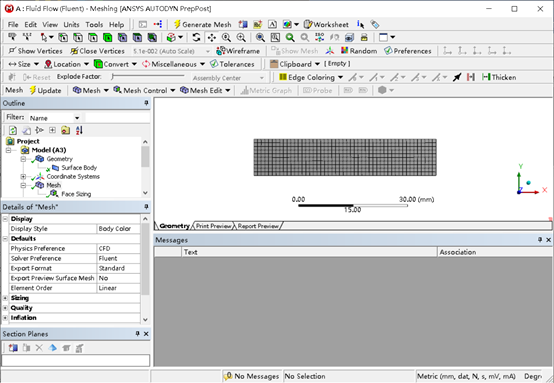Viewport: 554px width, 383px height.
Task: Select Model (A3) in the tree
Action: click(49, 150)
